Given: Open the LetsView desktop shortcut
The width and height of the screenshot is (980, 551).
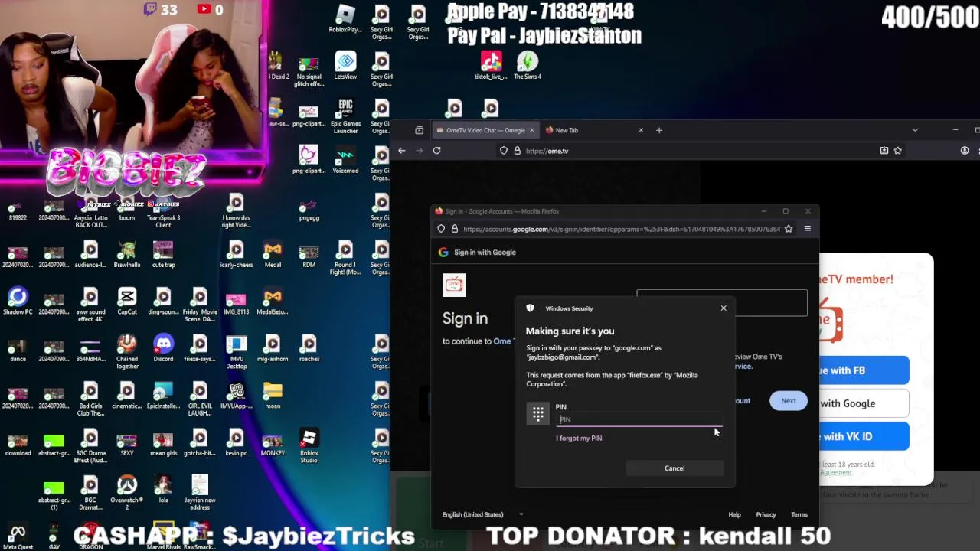Looking at the screenshot, I should (345, 65).
